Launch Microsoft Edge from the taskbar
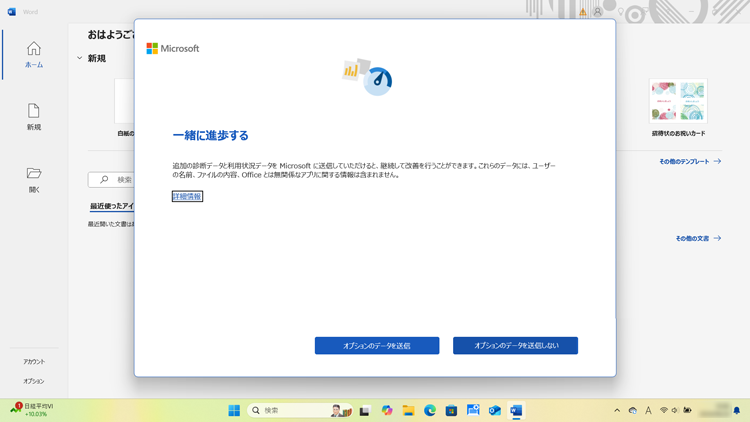The height and width of the screenshot is (422, 750). pyautogui.click(x=430, y=410)
